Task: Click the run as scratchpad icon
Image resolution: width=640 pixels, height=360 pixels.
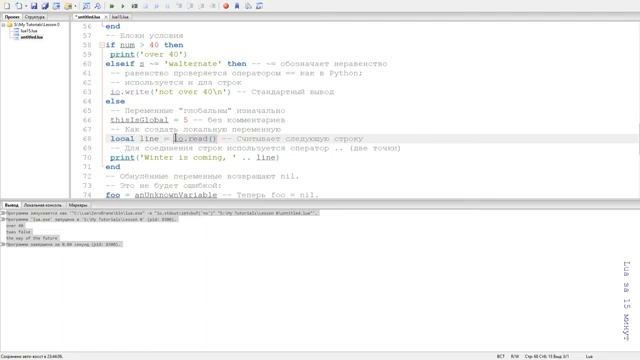Action: (134, 6)
